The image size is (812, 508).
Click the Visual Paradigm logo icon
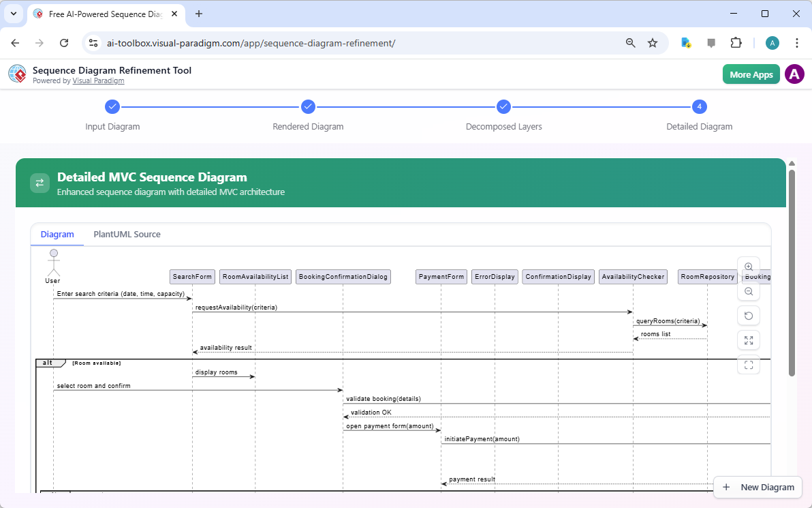tap(17, 74)
